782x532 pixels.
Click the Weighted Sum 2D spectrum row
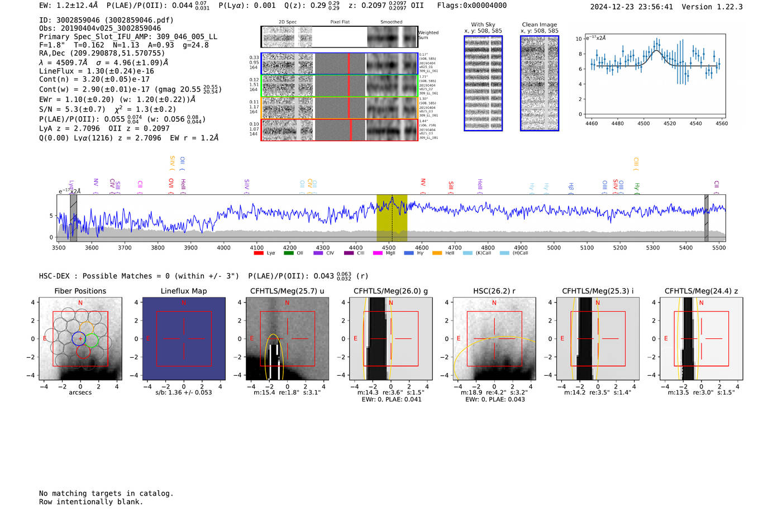click(340, 37)
